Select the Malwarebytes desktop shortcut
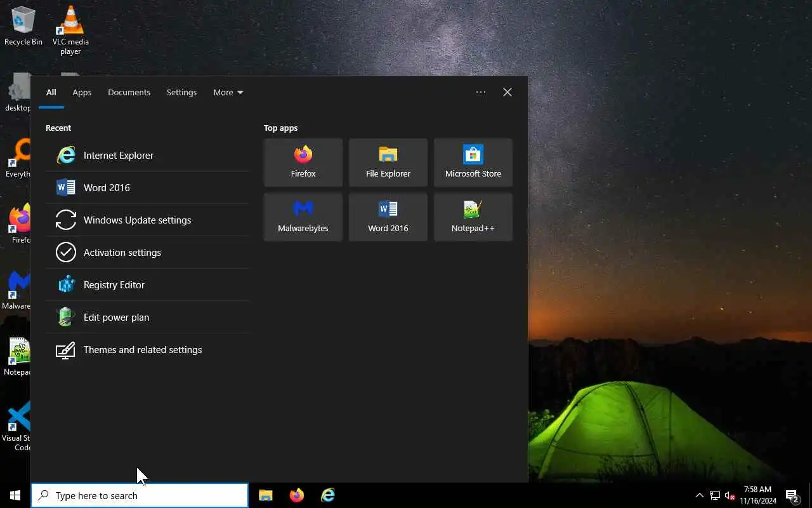Image resolution: width=812 pixels, height=508 pixels. pyautogui.click(x=17, y=290)
